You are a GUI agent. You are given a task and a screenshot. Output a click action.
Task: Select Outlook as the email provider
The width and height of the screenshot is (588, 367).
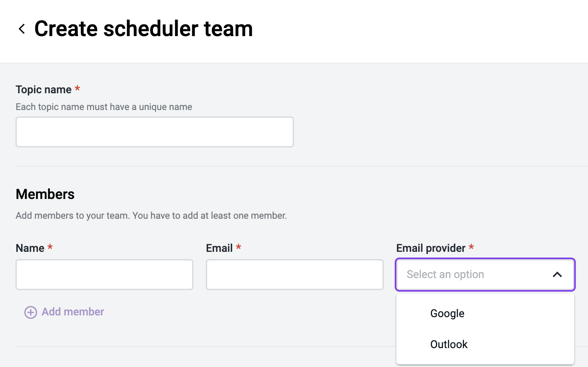(449, 344)
